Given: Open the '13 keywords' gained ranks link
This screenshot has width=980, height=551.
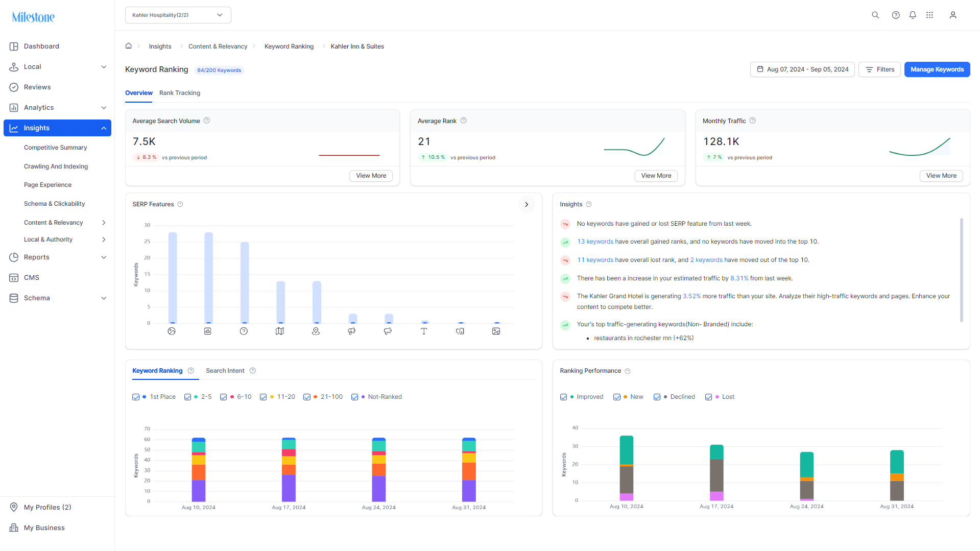Looking at the screenshot, I should click(595, 242).
